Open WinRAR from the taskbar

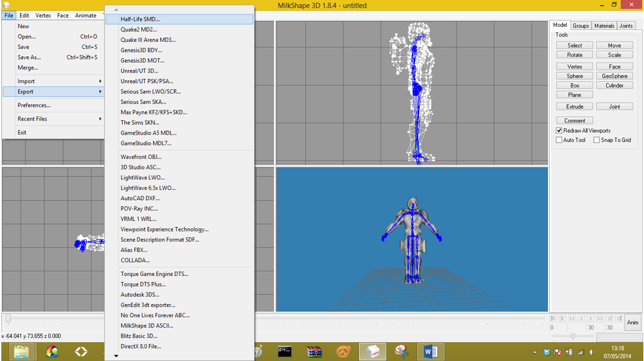coord(314,352)
